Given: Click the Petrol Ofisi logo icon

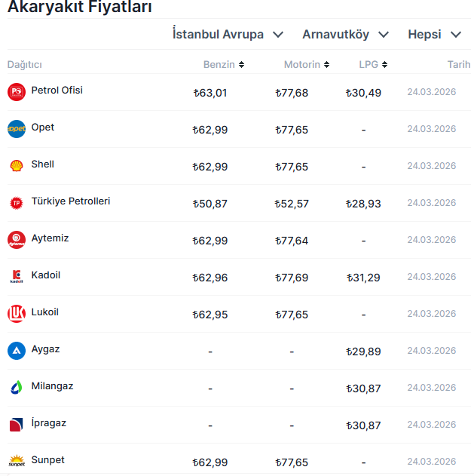Looking at the screenshot, I should [x=17, y=91].
